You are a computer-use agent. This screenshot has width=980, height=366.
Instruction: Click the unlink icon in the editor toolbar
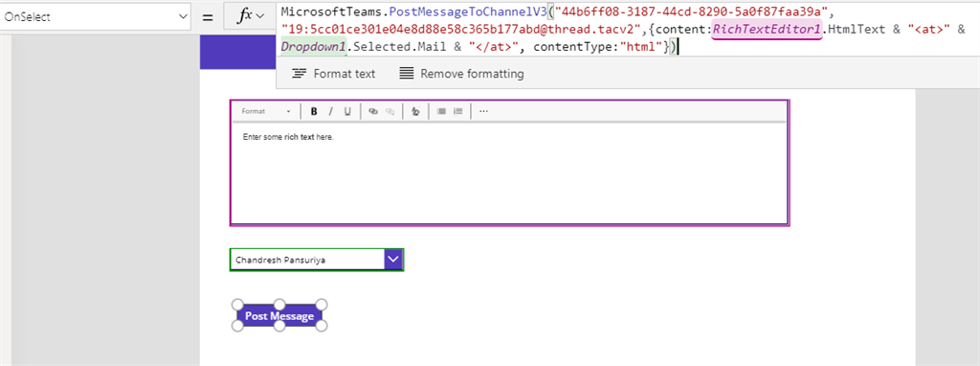390,111
